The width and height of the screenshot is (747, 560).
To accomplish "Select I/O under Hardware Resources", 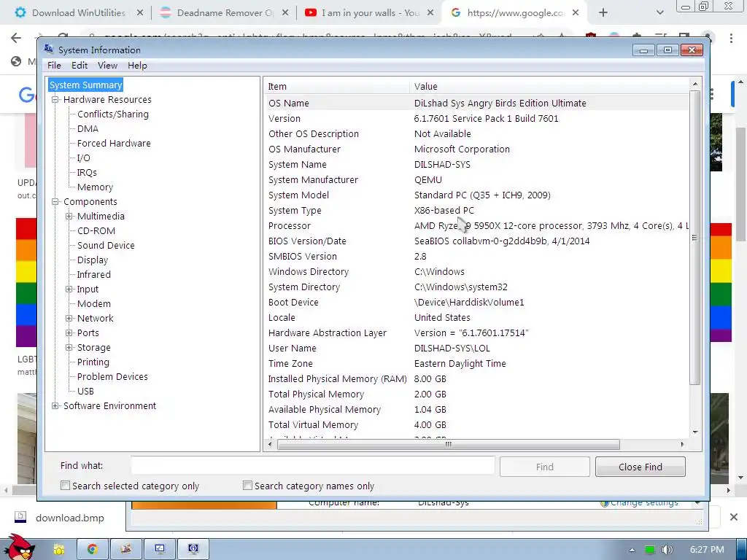I will (83, 157).
